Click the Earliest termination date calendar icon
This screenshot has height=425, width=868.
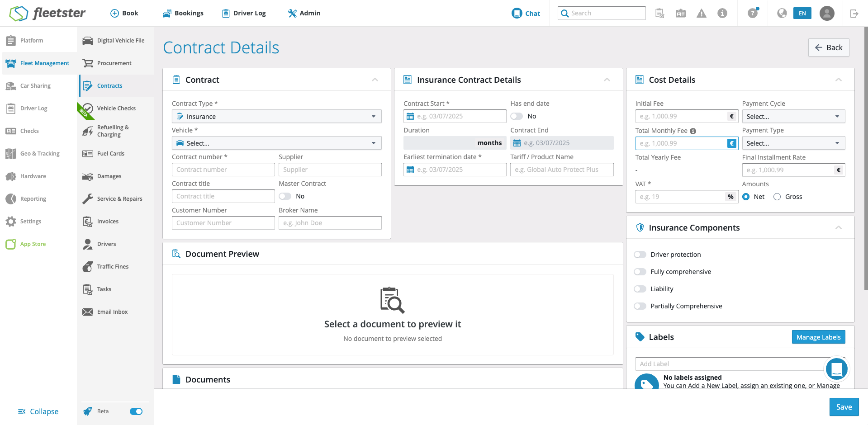point(410,170)
